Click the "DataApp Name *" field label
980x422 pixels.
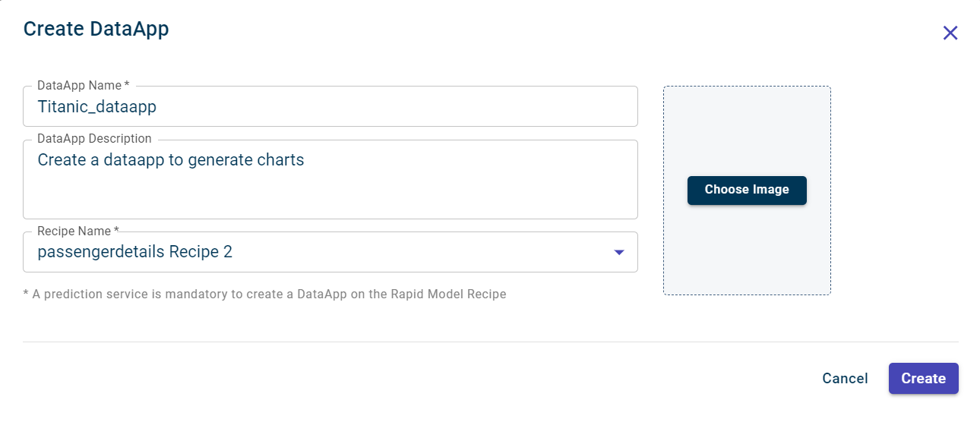83,86
